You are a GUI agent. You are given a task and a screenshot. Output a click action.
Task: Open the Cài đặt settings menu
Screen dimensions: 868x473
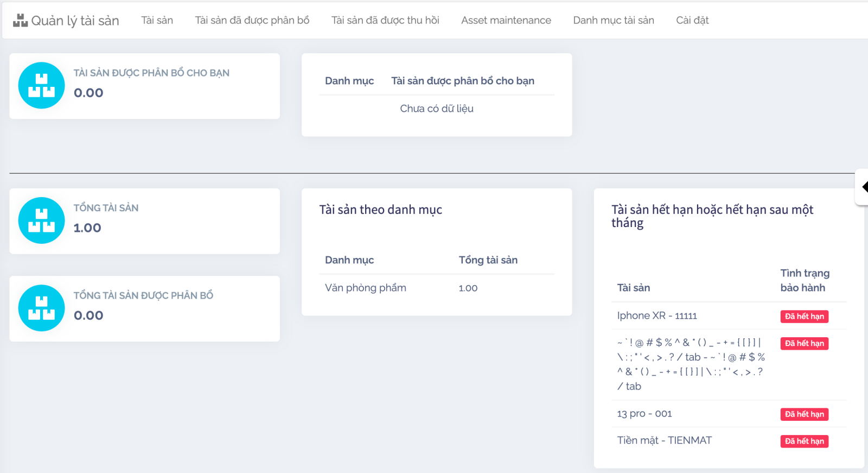[692, 21]
